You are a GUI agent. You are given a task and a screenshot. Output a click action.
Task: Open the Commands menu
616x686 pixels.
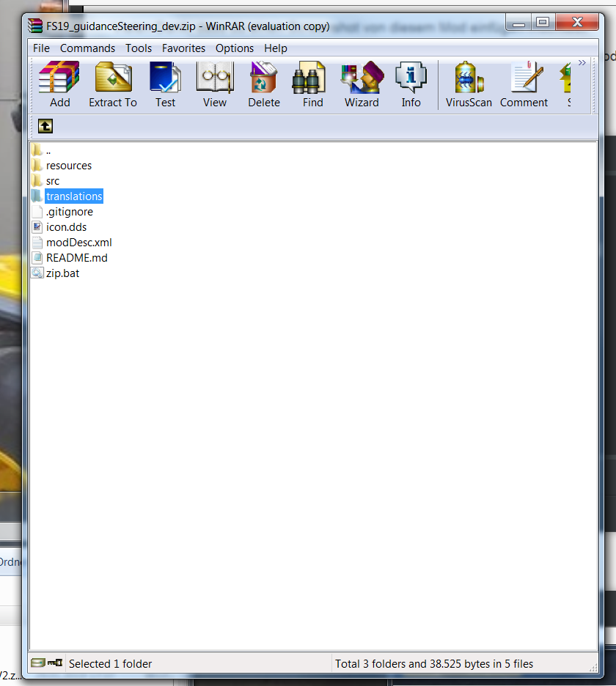(x=87, y=48)
